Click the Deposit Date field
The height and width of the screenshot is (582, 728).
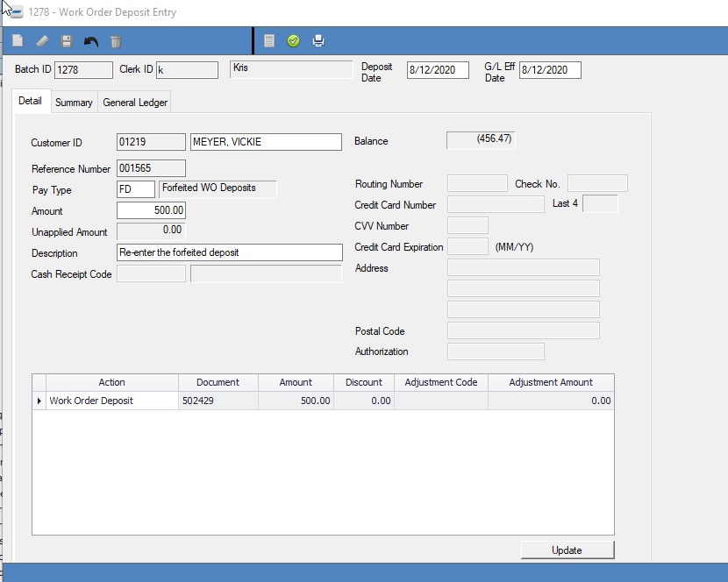pyautogui.click(x=438, y=70)
